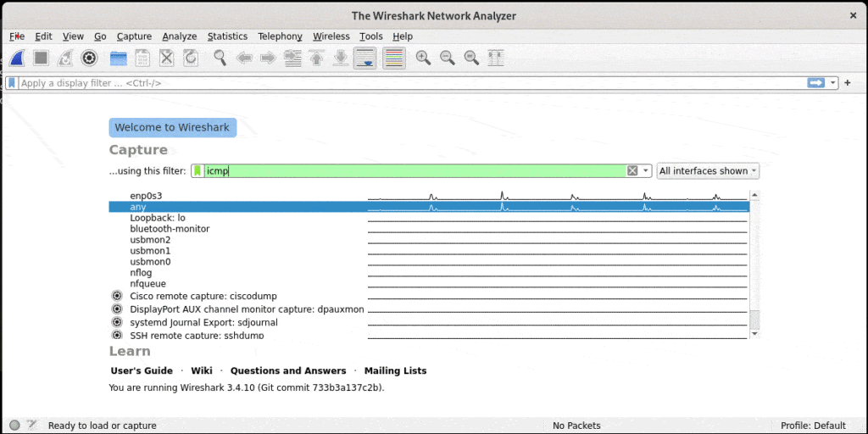Image resolution: width=868 pixels, height=434 pixels.
Task: Open All interfaces shown dropdown
Action: click(x=708, y=171)
